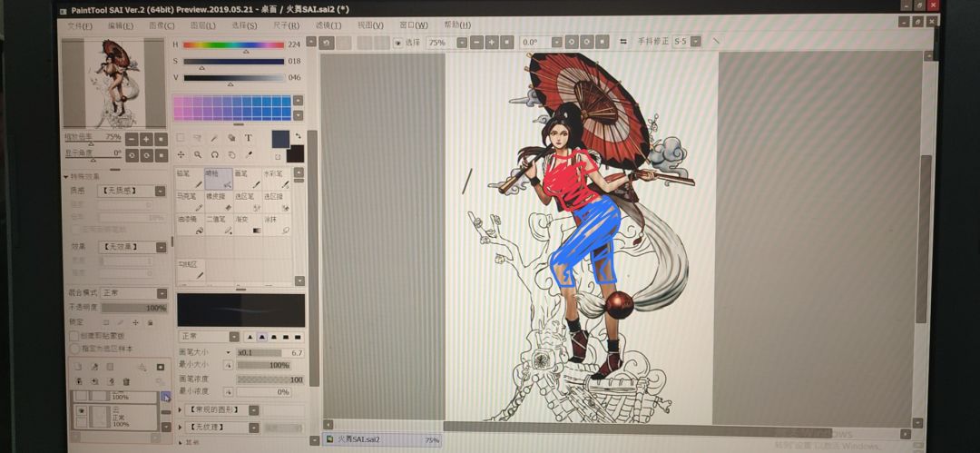This screenshot has height=453, width=980.
Task: Toggle the 选择 checkbox in toolbar
Action: click(x=397, y=43)
